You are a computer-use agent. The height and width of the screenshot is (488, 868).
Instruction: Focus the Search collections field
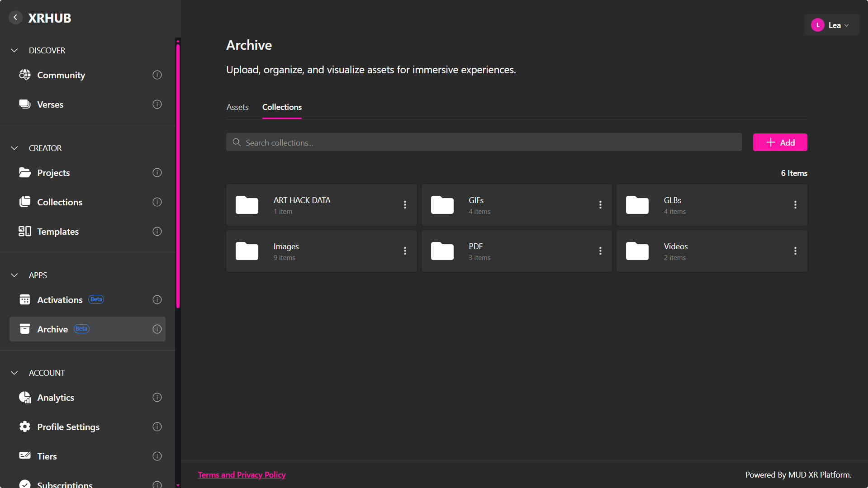484,142
